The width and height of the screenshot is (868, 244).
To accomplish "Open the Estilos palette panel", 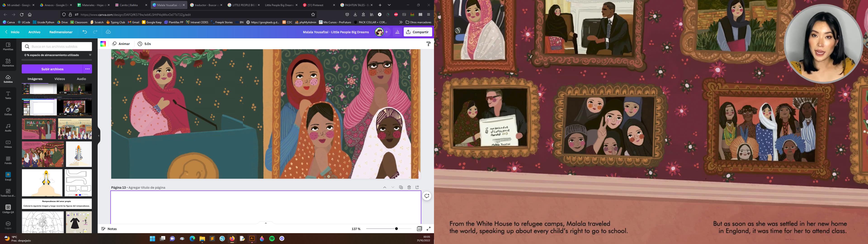I will pos(8,112).
